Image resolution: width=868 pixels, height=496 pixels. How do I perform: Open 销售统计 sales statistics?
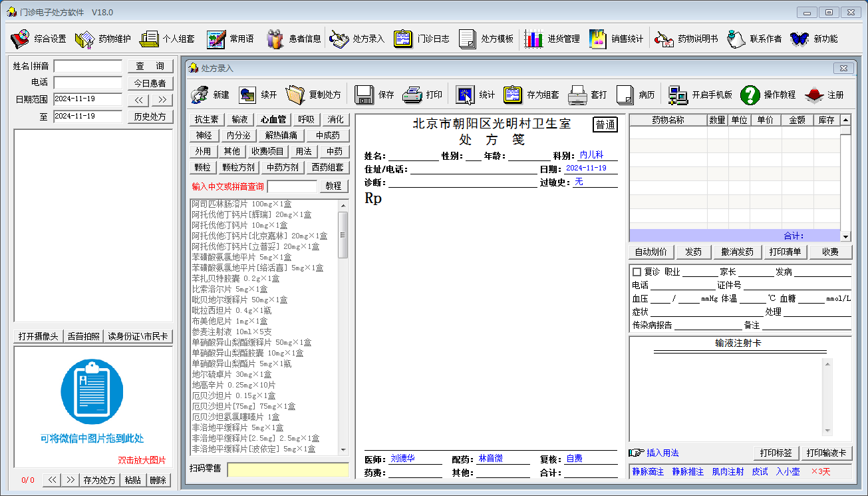point(598,39)
